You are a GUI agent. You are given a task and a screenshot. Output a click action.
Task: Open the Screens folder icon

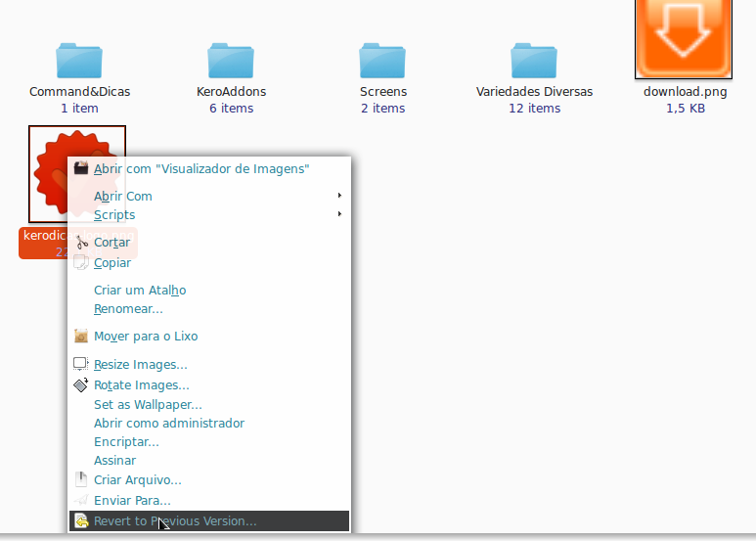pos(382,61)
